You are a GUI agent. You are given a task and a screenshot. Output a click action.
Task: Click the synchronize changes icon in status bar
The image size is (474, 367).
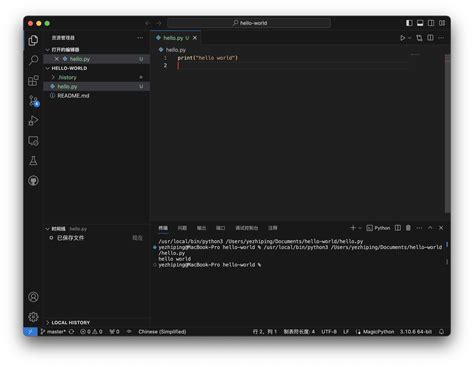[x=71, y=332]
